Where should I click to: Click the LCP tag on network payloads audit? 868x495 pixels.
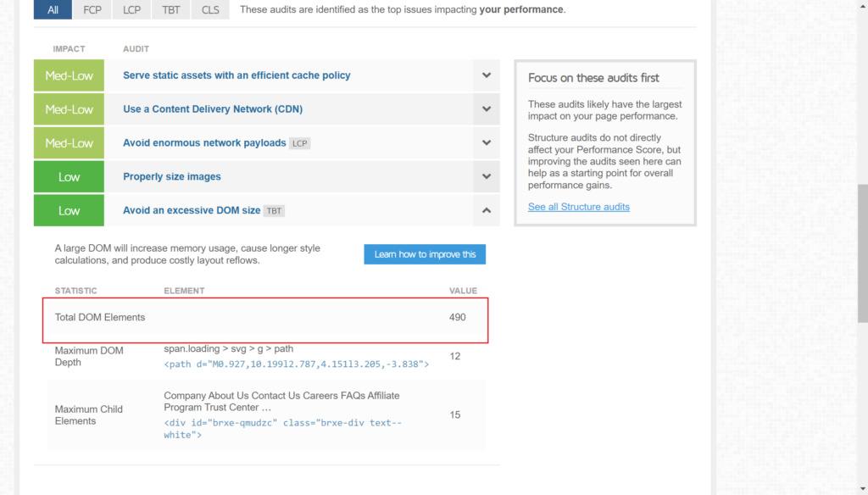point(300,144)
